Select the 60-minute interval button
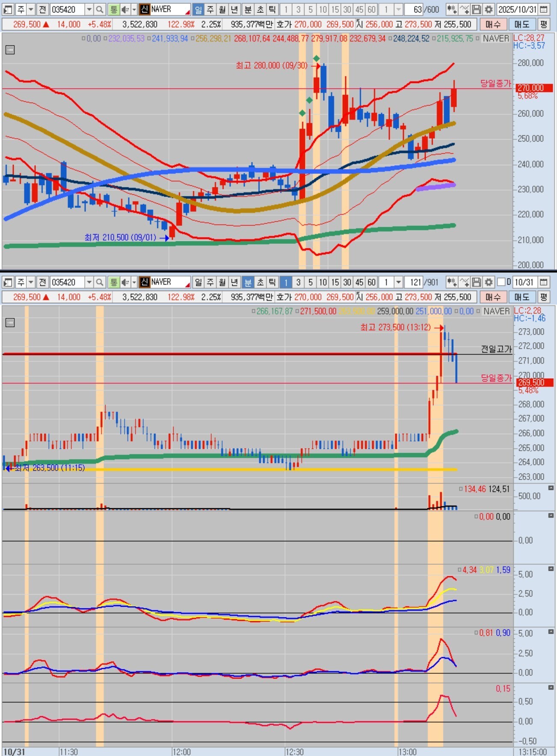Image resolution: width=557 pixels, height=756 pixels. (x=371, y=282)
